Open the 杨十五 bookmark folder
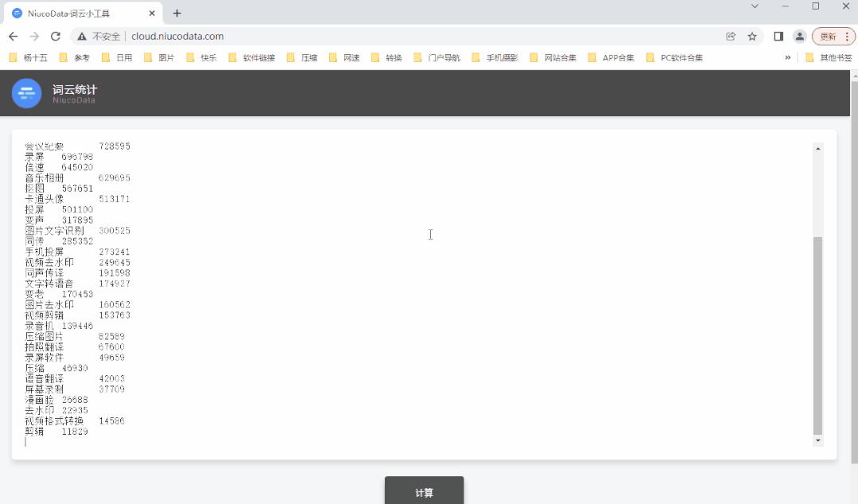This screenshot has width=858, height=504. [29, 57]
